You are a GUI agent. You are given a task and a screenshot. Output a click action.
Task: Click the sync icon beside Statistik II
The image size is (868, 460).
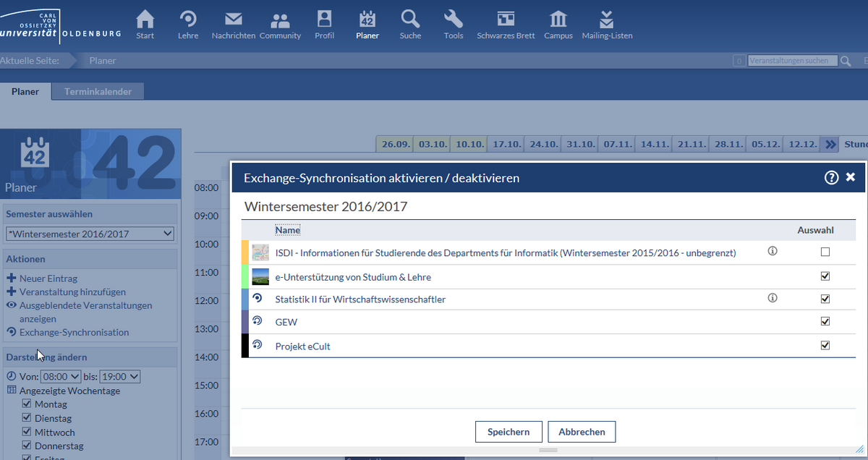tap(257, 298)
